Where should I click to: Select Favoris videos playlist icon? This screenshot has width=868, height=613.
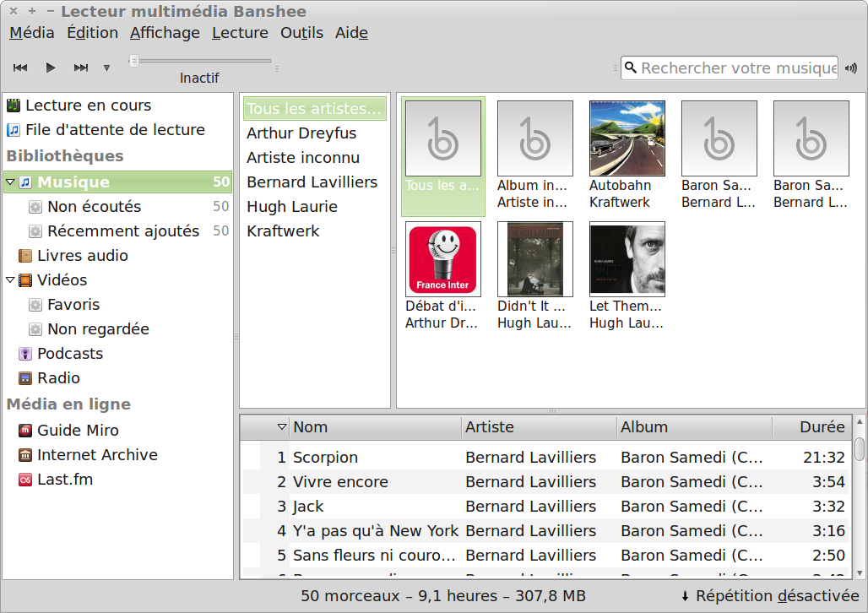pos(35,305)
